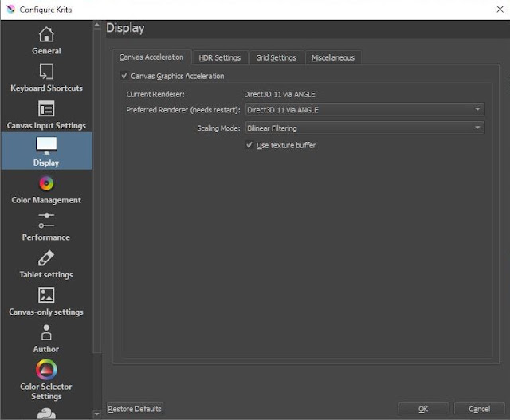
Task: Open Scaling Mode Bilinear Filtering dropdown
Action: click(365, 128)
